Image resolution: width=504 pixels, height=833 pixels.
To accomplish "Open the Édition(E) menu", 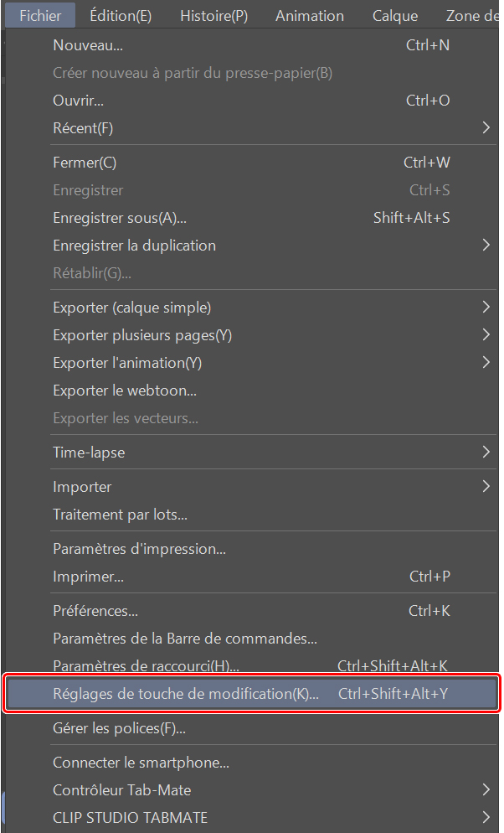I will 121,16.
